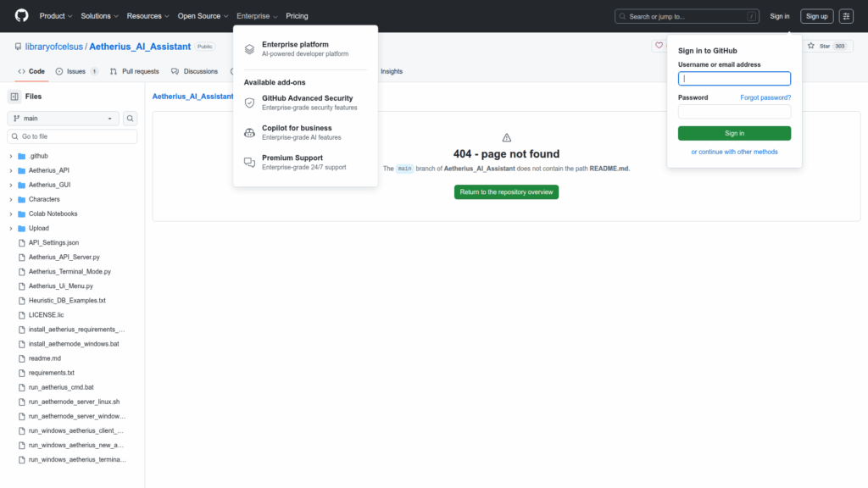Focus the Password input field

click(x=734, y=112)
